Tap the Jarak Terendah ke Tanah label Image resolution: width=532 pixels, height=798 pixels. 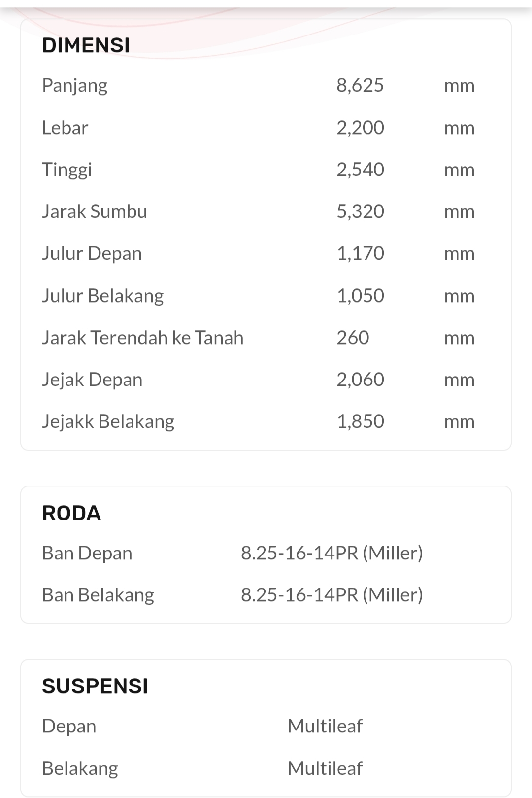pos(143,338)
